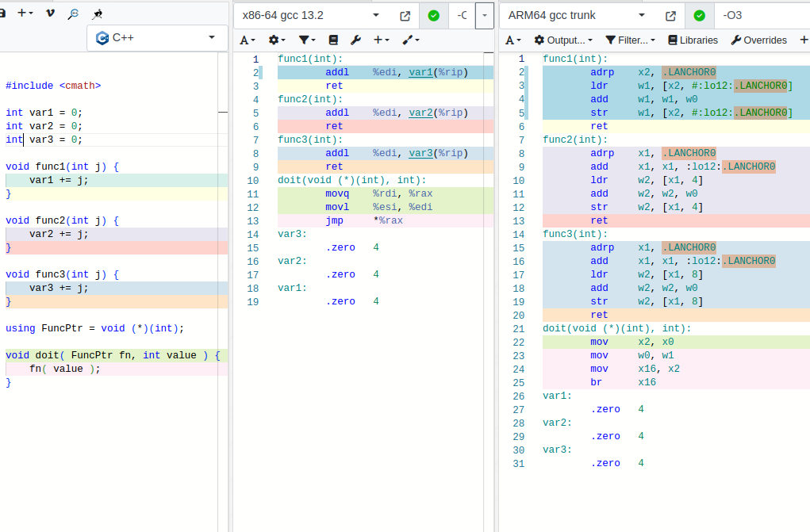
Task: Follow the var1 link in x86 assembly
Action: [420, 72]
